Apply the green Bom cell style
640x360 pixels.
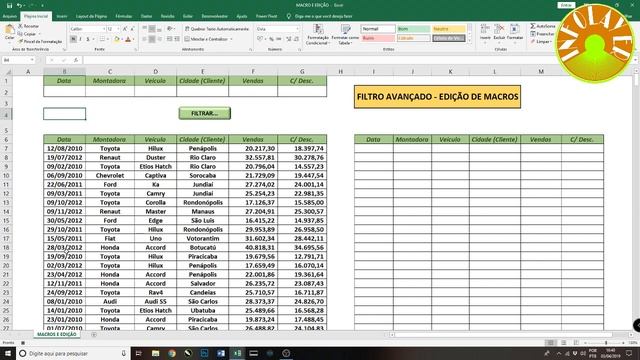(x=413, y=29)
